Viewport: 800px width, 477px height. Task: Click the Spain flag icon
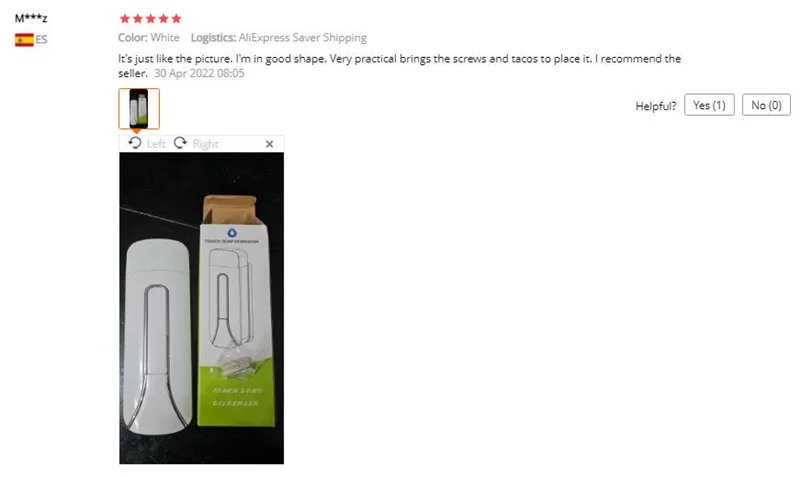point(24,40)
